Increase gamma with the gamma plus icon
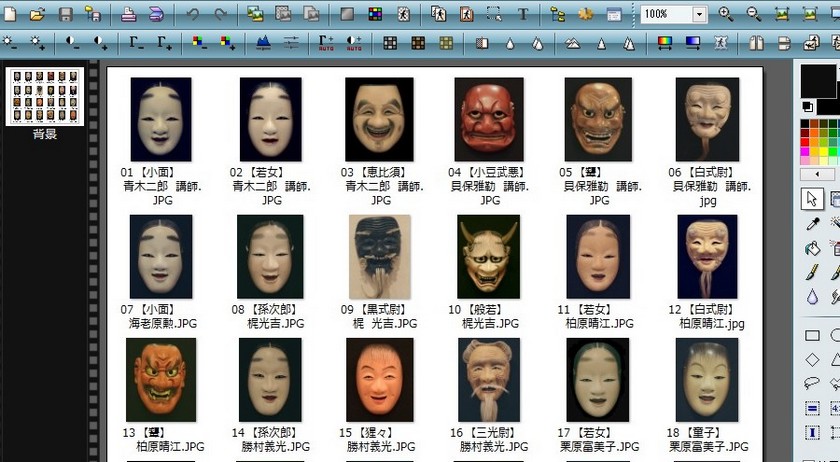Image resolution: width=840 pixels, height=462 pixels. [164, 42]
